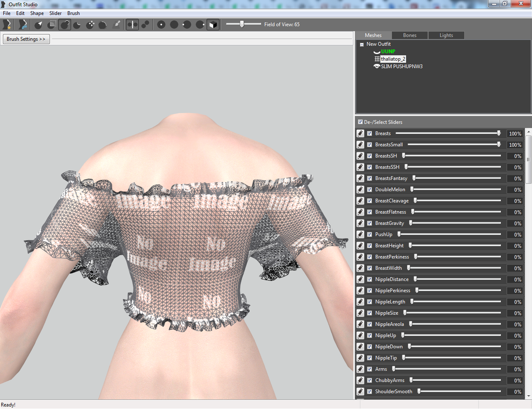Uncheck the NippleAreola slider checkbox
532x409 pixels.
click(369, 324)
